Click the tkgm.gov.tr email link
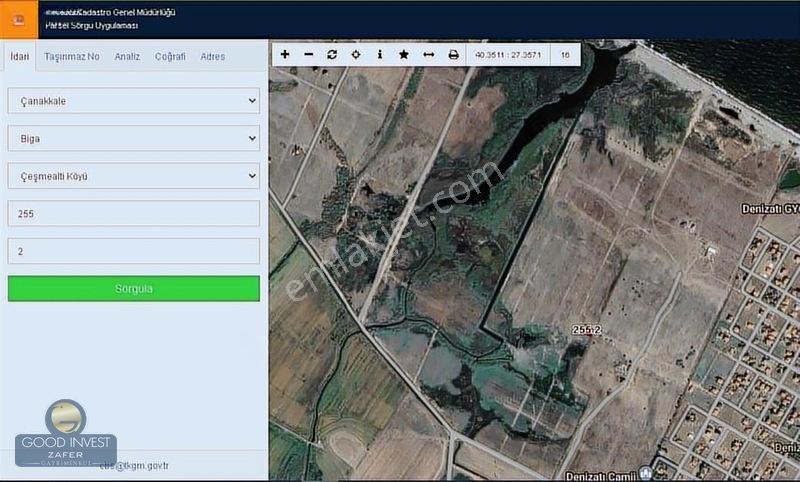800x482 pixels. [135, 466]
